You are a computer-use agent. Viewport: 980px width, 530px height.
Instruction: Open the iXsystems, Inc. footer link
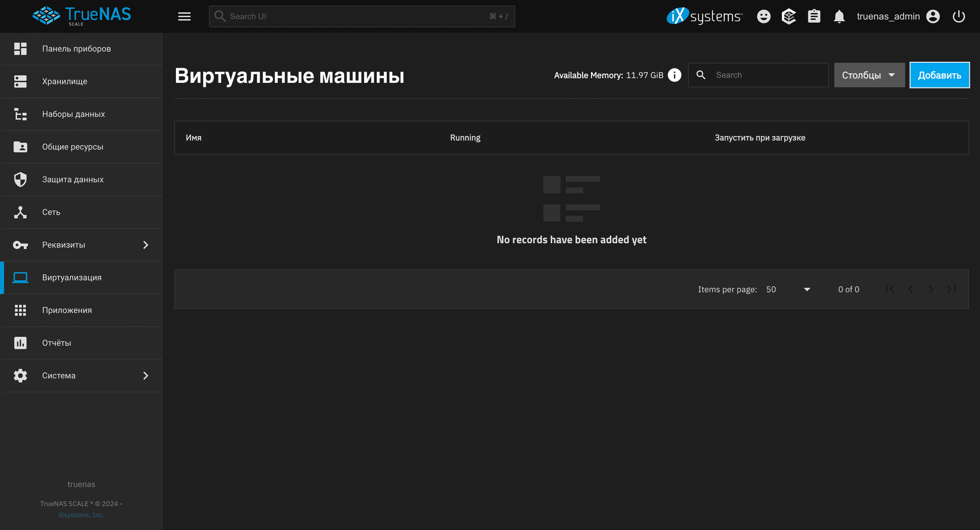click(81, 515)
